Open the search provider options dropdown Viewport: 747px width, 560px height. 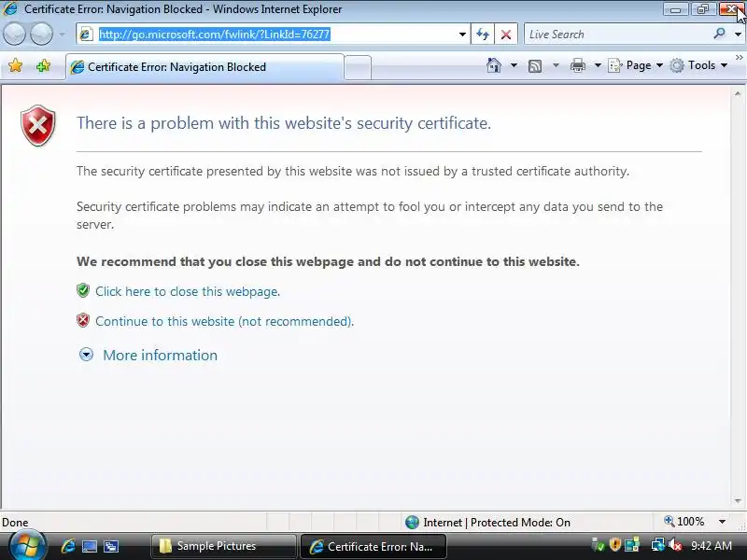[738, 35]
